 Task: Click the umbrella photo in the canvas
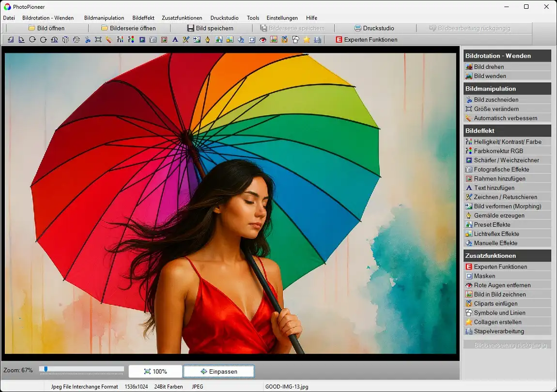[x=231, y=204]
